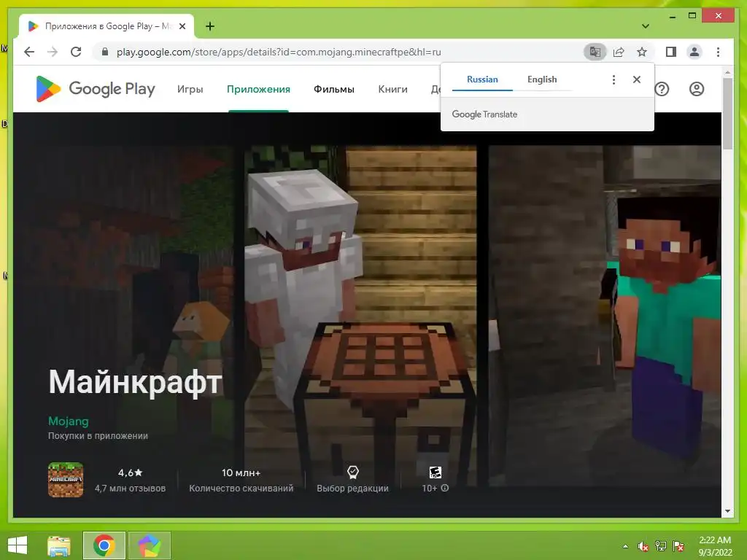Image resolution: width=747 pixels, height=560 pixels.
Task: Open the Windows Start button
Action: coord(18,545)
